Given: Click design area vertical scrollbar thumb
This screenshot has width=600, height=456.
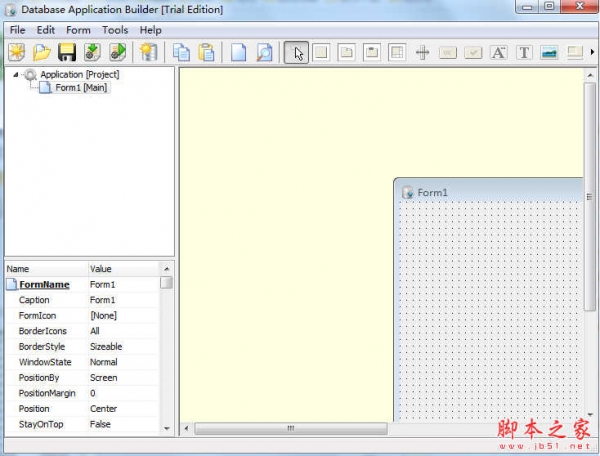Looking at the screenshot, I should pyautogui.click(x=590, y=197).
